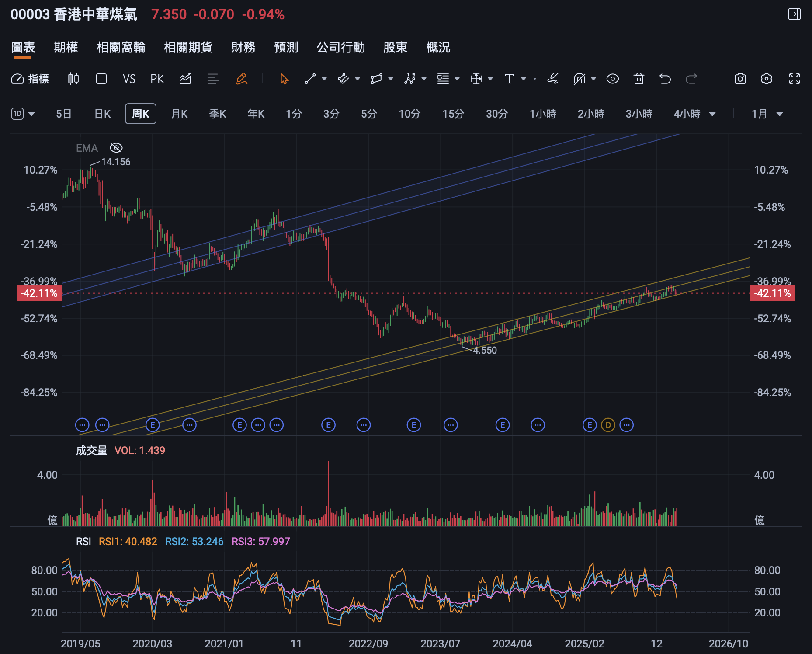The height and width of the screenshot is (654, 812).
Task: Click the 4.550 low price label
Action: tap(485, 350)
